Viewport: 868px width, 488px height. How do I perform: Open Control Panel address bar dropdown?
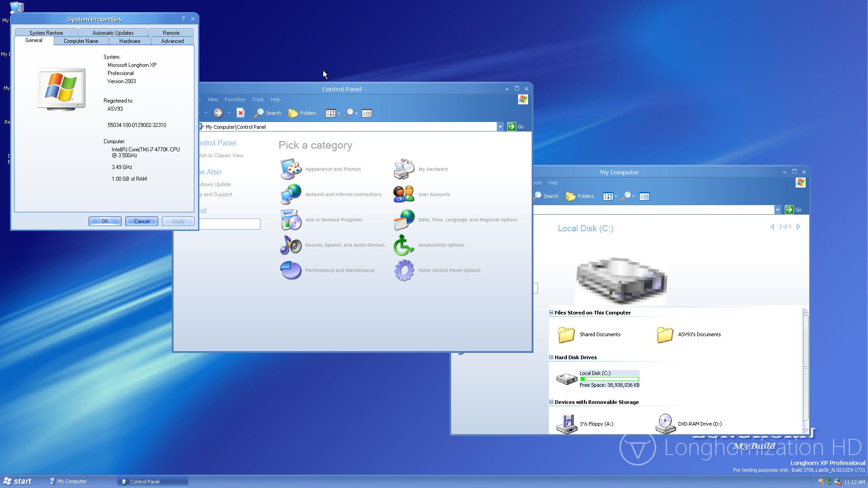500,127
